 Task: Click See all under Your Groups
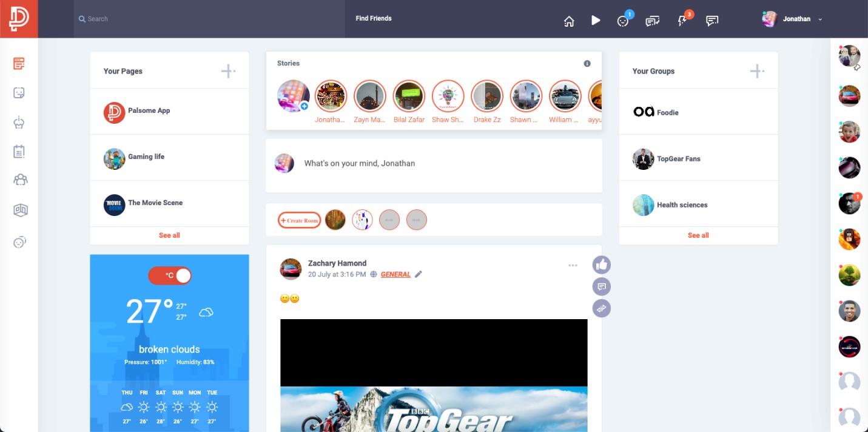pos(698,235)
